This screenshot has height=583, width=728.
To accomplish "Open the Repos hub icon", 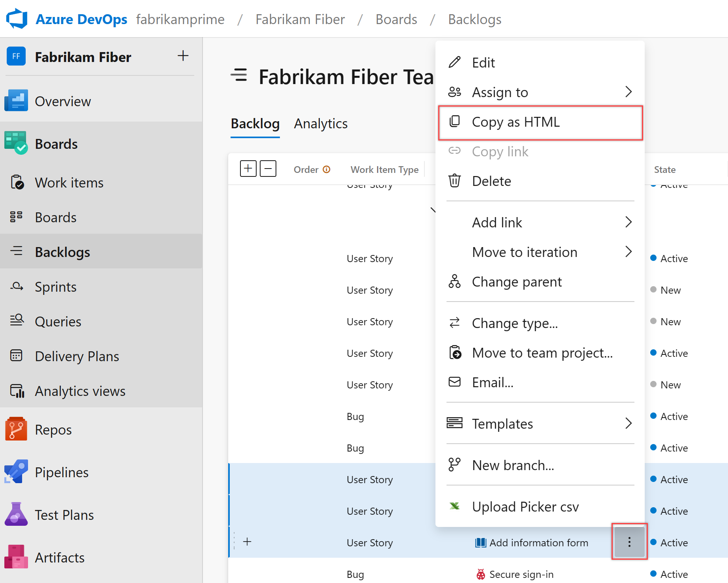I will pos(16,429).
